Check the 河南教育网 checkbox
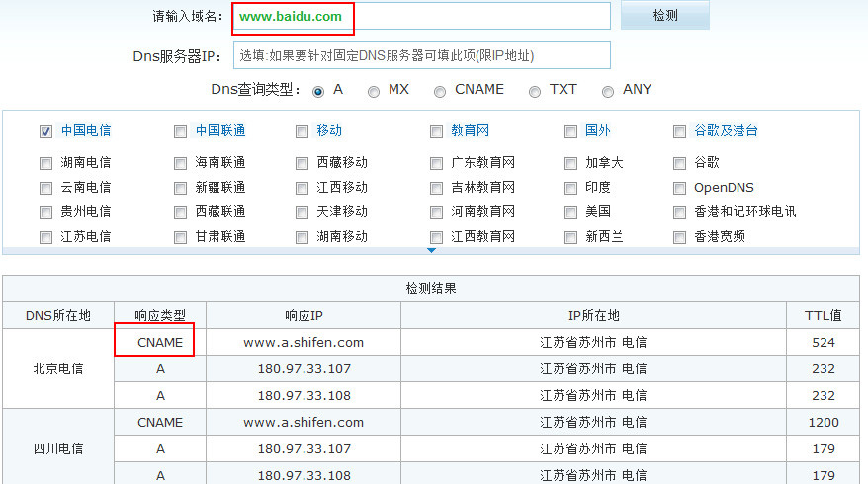The image size is (868, 484). pos(437,212)
